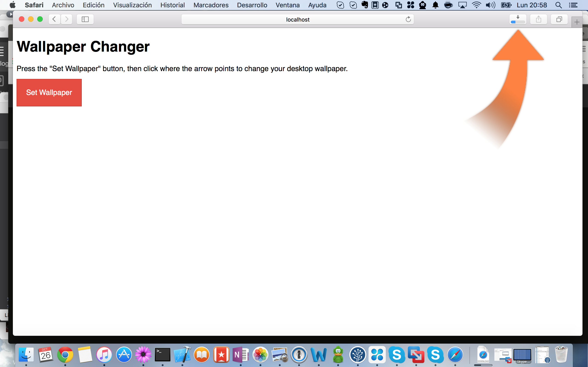
Task: Open Google Chrome from the Dock
Action: (x=65, y=355)
